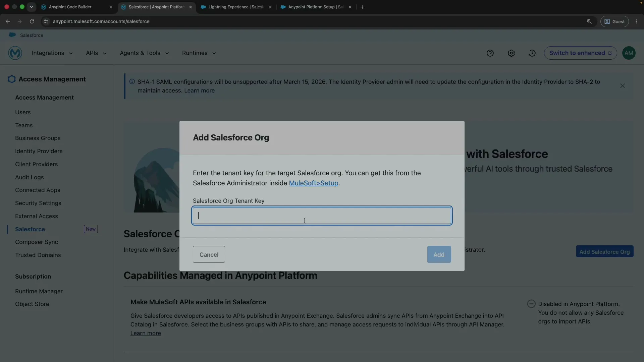Open Learn more link under MuleSoft APIs
Screen dimensions: 644x362
click(146, 333)
